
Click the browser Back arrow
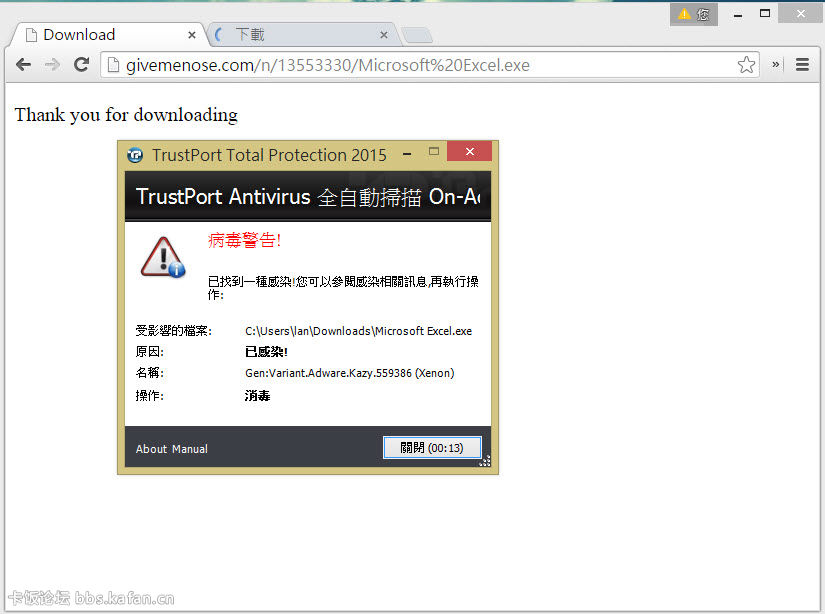pos(24,65)
